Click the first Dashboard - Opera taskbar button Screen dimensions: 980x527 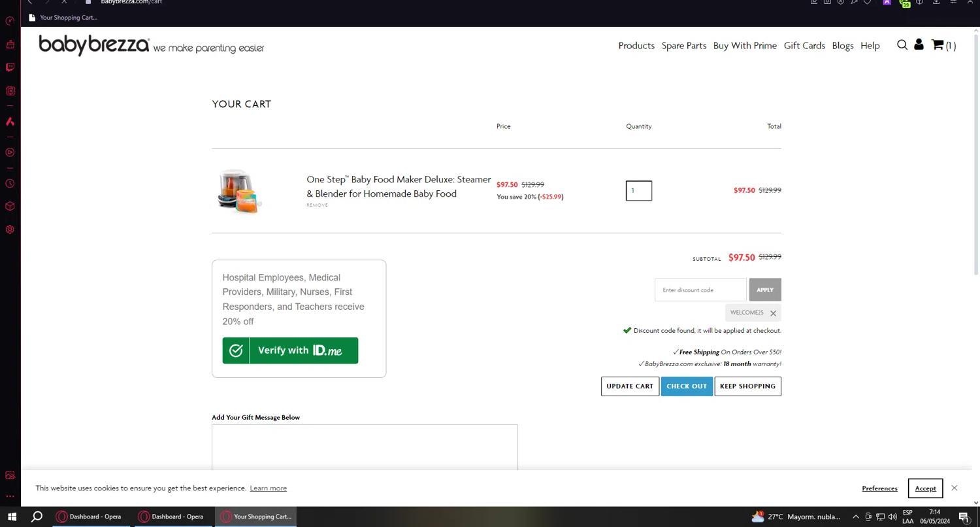tap(90, 517)
